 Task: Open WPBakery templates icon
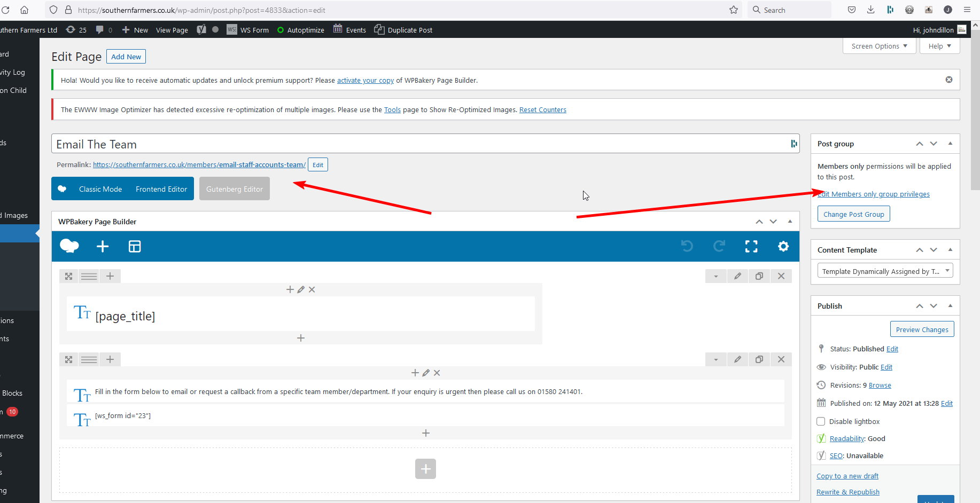point(135,246)
